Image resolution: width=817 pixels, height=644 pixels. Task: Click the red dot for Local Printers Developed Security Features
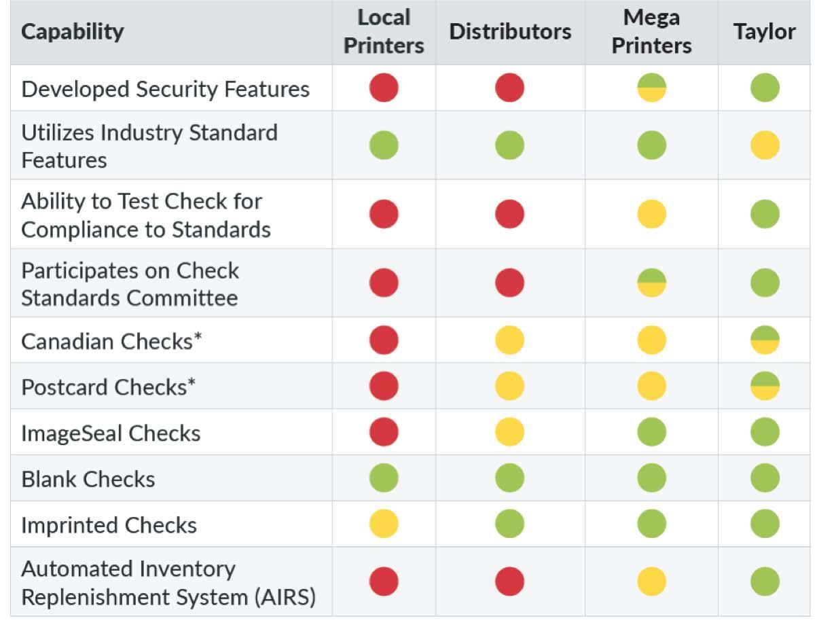[x=384, y=88]
